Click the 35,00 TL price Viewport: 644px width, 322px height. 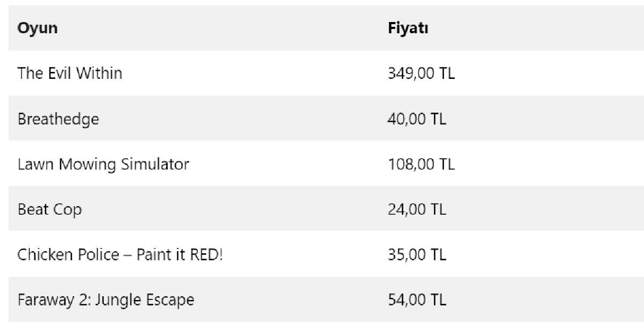tap(416, 254)
